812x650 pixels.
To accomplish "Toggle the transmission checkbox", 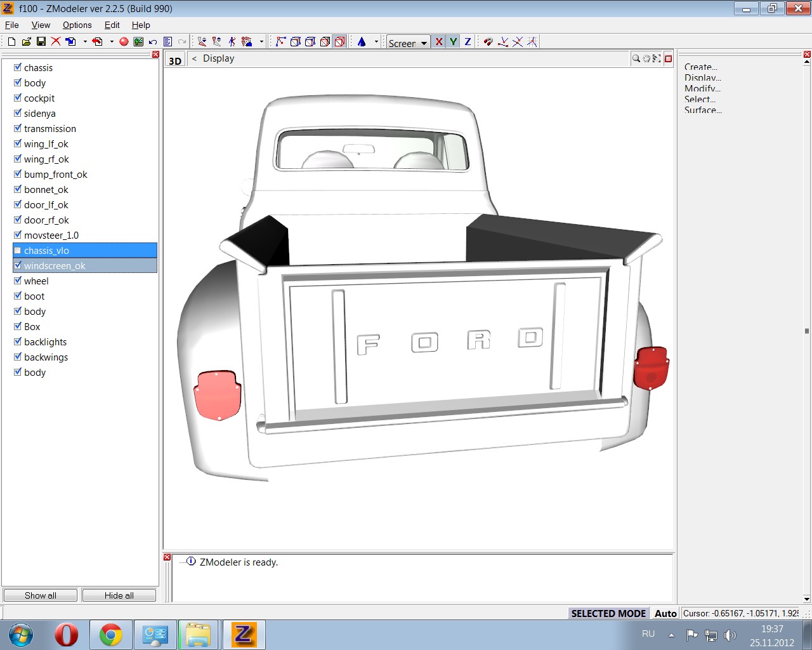I will pos(18,128).
